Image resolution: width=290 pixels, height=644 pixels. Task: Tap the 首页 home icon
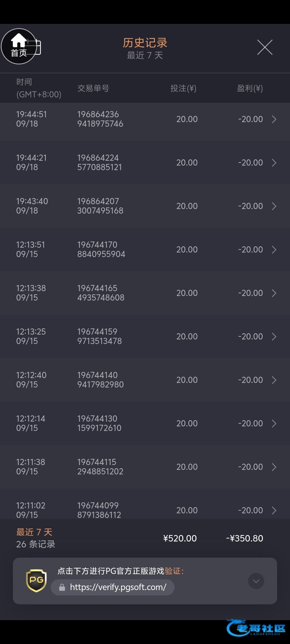19,46
